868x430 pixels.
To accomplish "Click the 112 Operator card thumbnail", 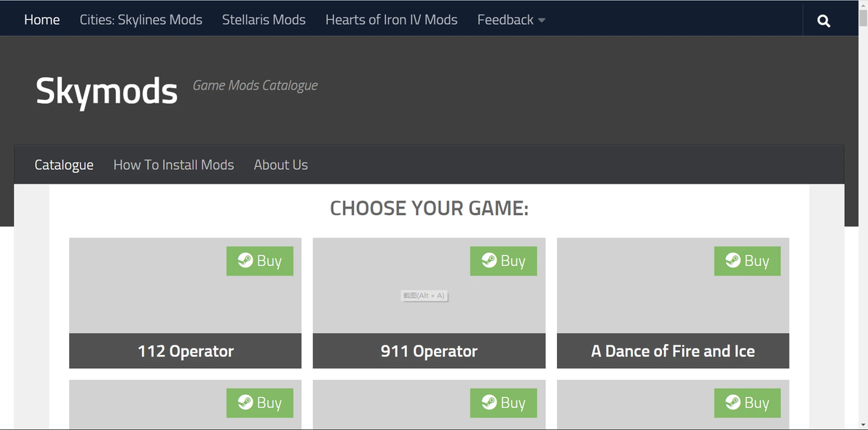I will coord(186,286).
